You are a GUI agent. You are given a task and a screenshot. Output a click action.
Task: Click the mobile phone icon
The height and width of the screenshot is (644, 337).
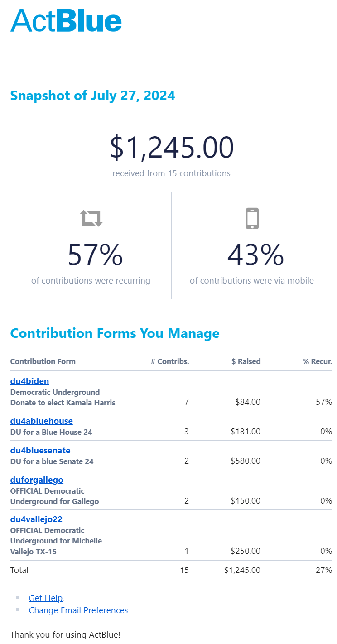[252, 218]
